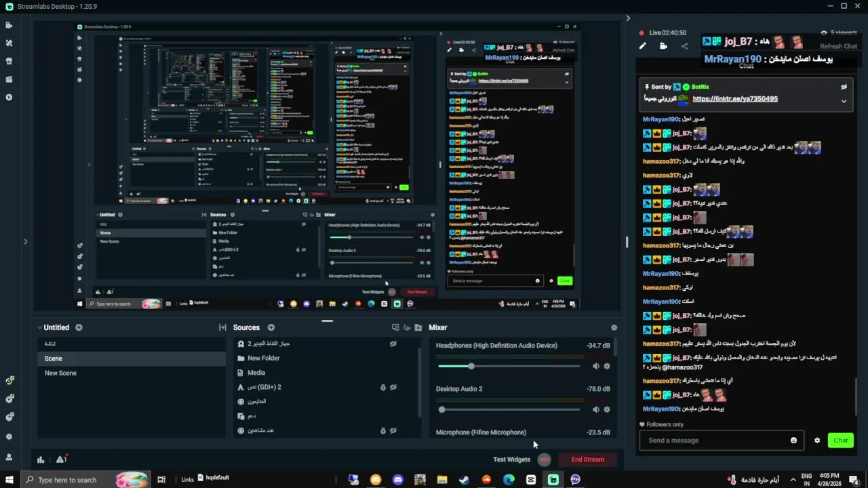Click the edit stream info pencil icon
This screenshot has width=868, height=488.
click(643, 46)
